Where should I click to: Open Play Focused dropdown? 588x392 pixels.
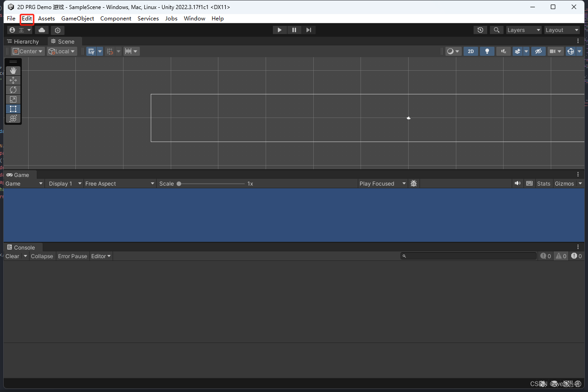(x=382, y=183)
